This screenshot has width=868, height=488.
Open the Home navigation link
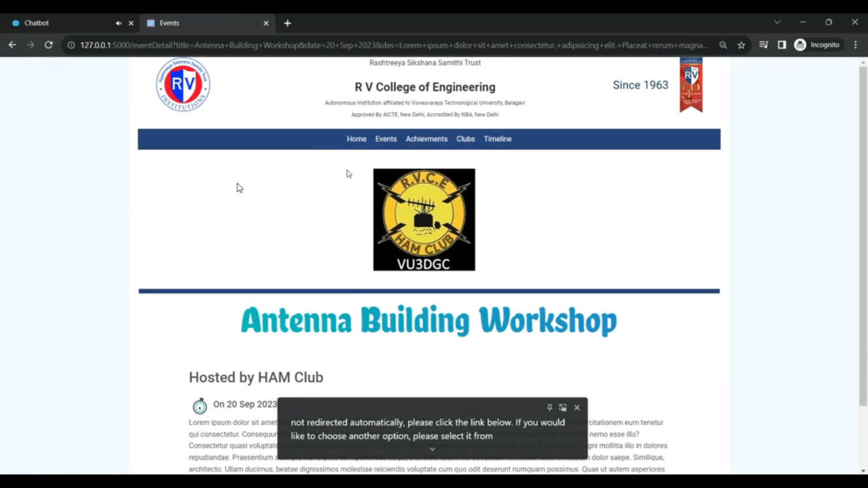(356, 139)
